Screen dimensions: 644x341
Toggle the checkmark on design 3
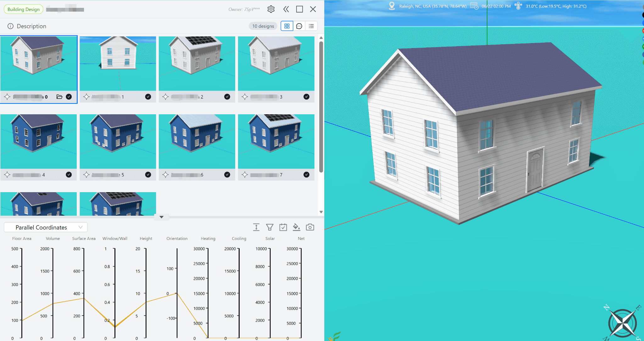(x=306, y=97)
